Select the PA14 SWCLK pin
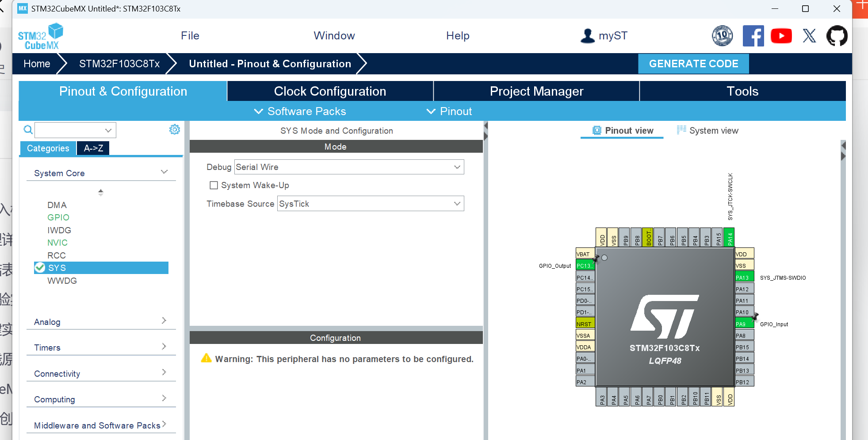 [x=730, y=237]
